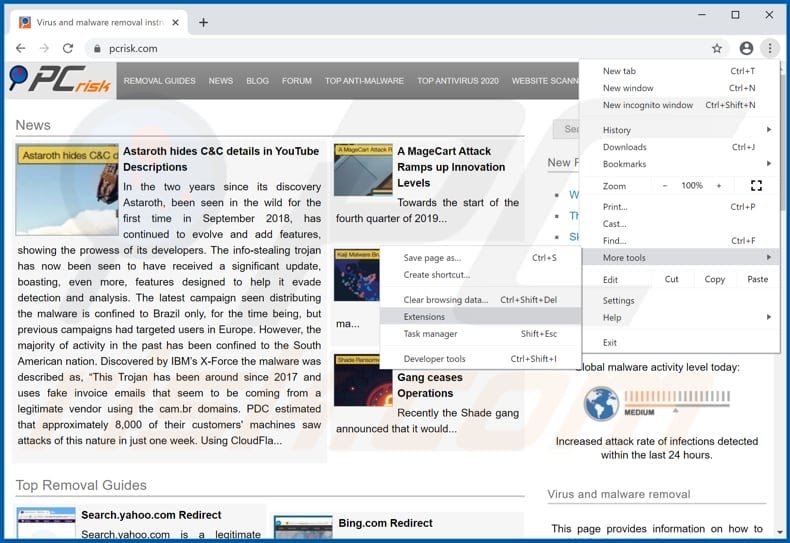Click the Chrome three-dot menu icon
Screen dimensions: 790x543
pyautogui.click(x=770, y=48)
